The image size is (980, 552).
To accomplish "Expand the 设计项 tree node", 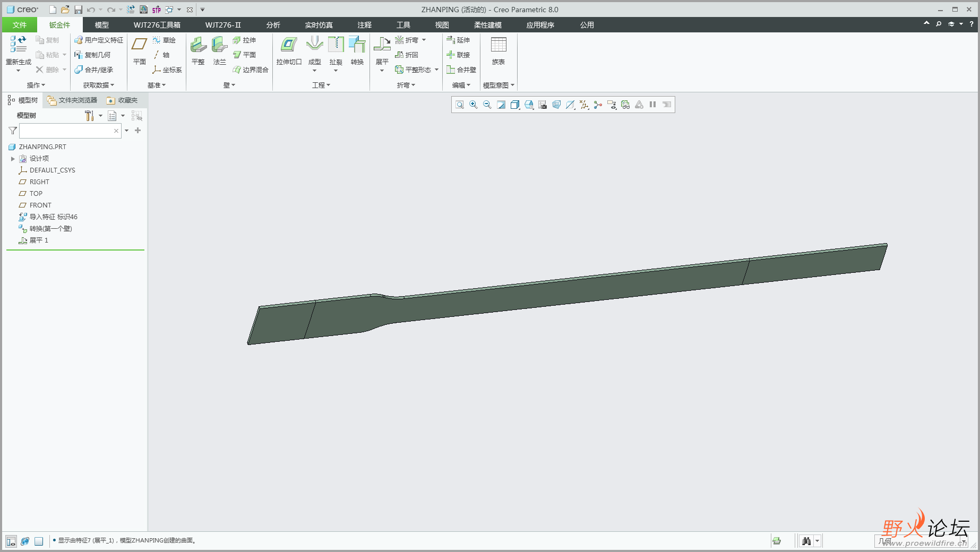I will [13, 159].
